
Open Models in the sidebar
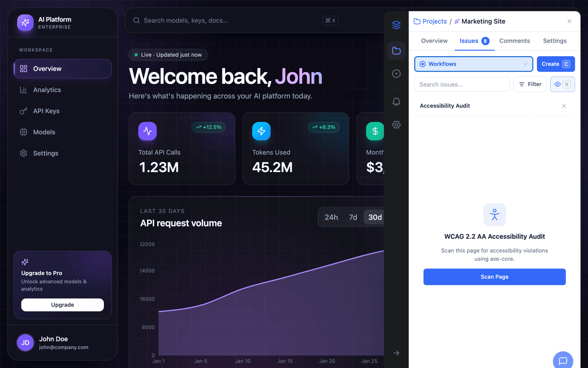pos(62,132)
